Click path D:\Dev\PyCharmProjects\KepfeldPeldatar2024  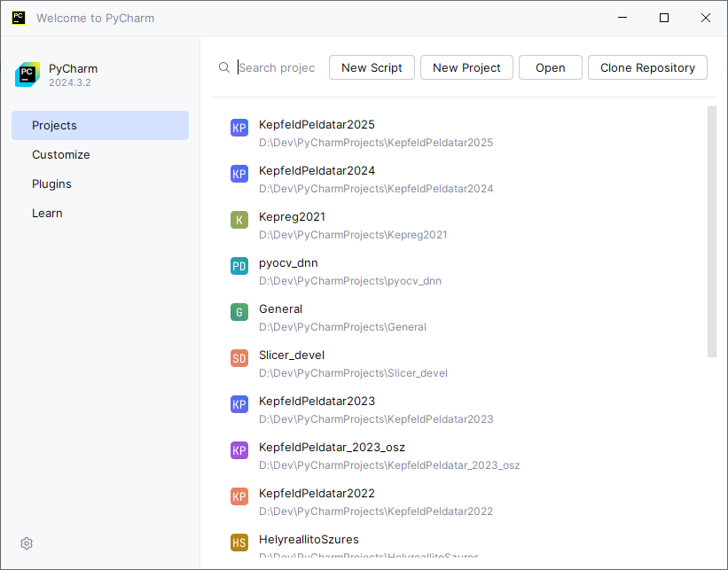click(376, 189)
